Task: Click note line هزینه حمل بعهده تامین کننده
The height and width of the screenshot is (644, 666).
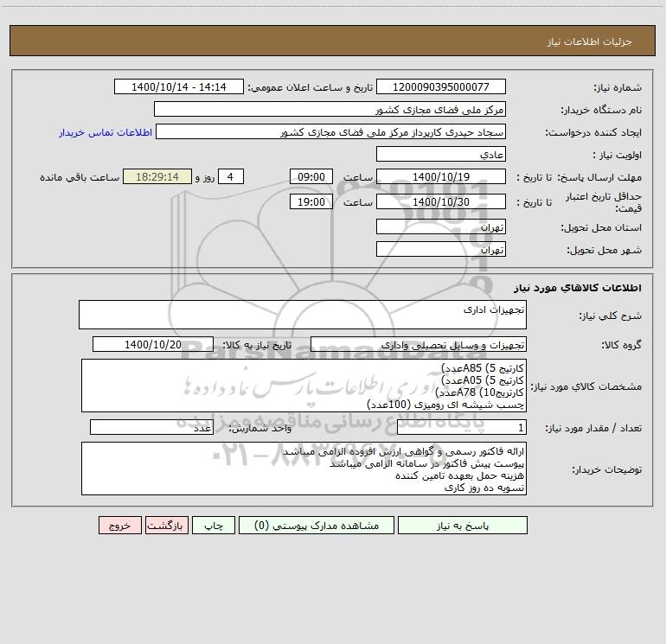Action: click(459, 475)
